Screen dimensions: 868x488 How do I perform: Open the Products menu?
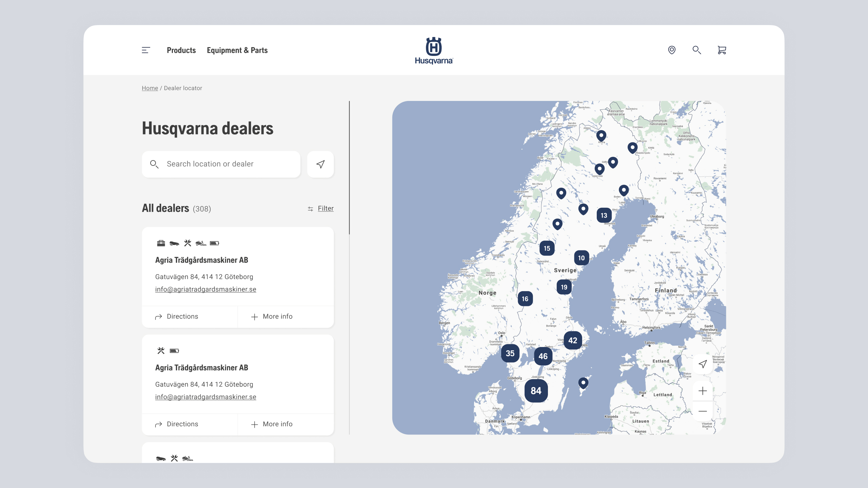pos(181,50)
